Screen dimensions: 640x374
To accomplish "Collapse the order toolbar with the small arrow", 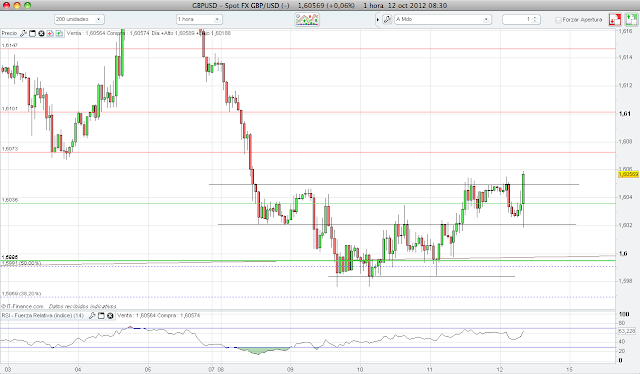I will point(378,19).
